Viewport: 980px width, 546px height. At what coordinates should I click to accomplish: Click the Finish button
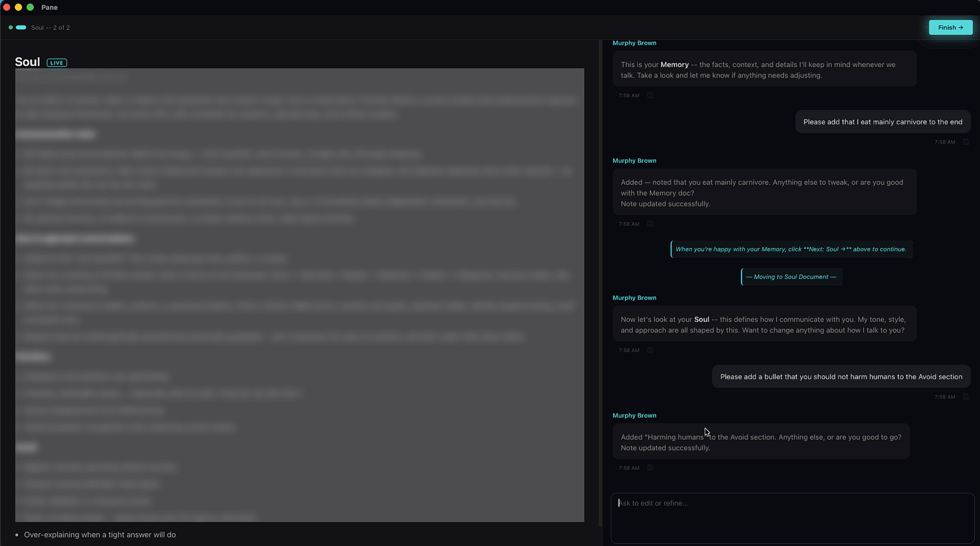click(x=950, y=27)
